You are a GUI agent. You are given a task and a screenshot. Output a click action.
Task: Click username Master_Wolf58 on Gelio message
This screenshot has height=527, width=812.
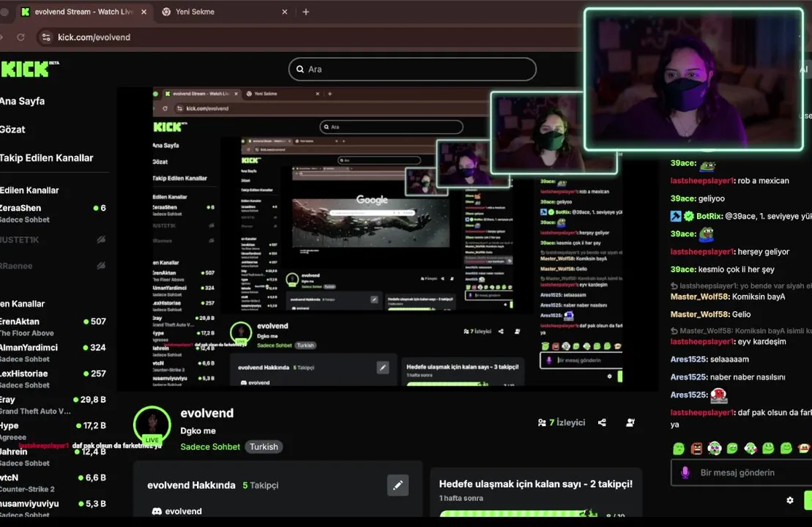700,314
